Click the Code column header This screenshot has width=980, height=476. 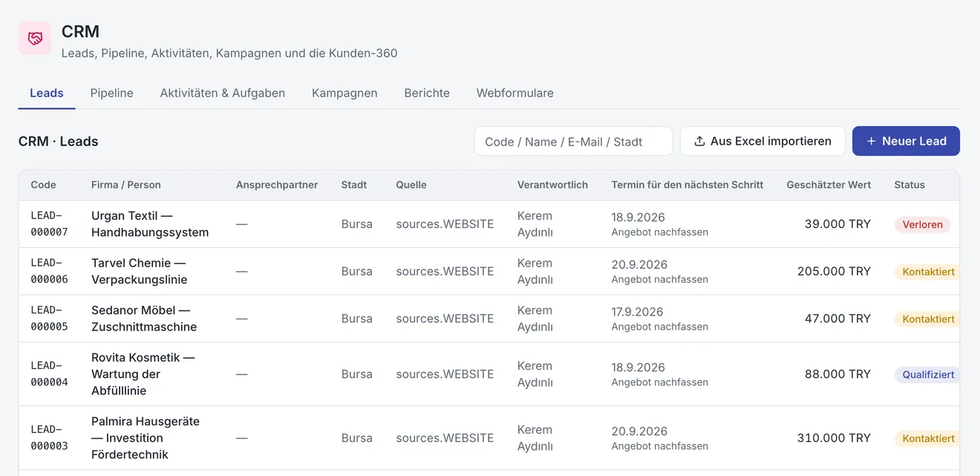[43, 185]
